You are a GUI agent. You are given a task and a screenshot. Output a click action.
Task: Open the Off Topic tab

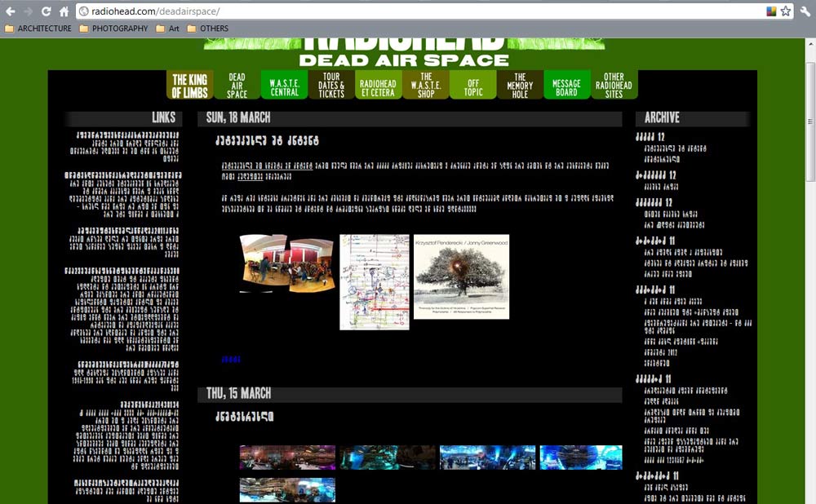click(x=473, y=85)
